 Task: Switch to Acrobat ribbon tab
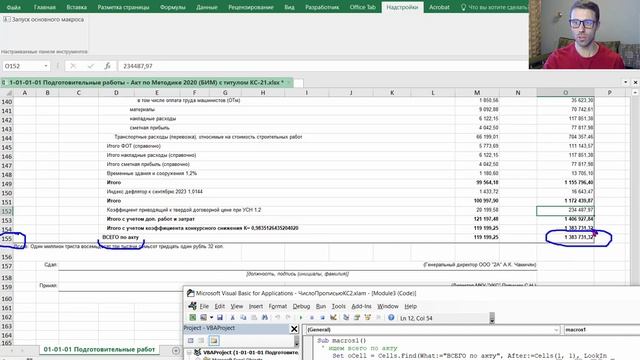(x=439, y=7)
